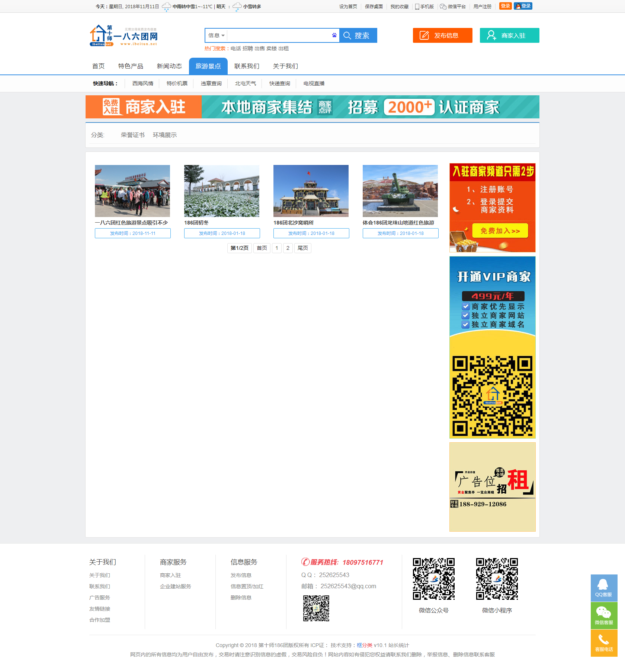Viewport: 625px width, 672px height.
Task: Click the 发布信息 orange button
Action: coord(442,35)
